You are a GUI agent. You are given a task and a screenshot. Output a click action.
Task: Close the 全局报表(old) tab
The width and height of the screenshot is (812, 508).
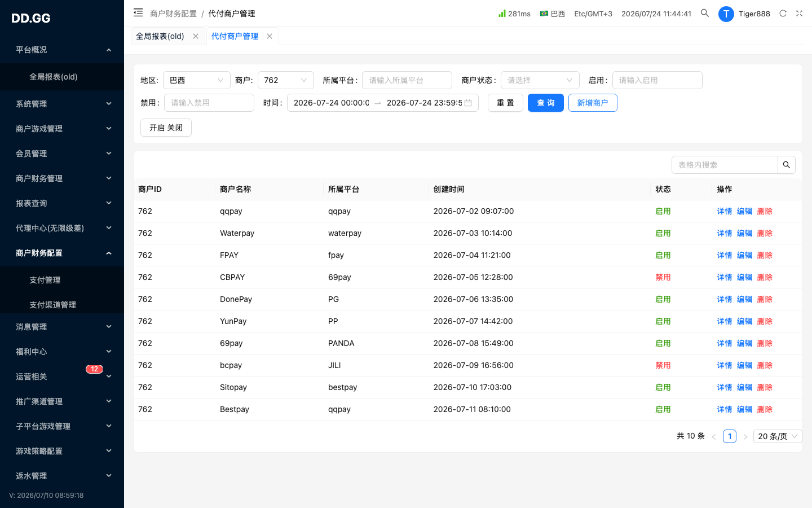click(196, 36)
